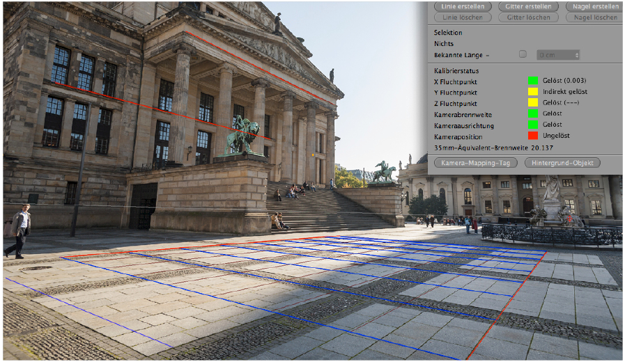Click the Gelöst (0.003) status text
The width and height of the screenshot is (625, 364).
(x=564, y=81)
